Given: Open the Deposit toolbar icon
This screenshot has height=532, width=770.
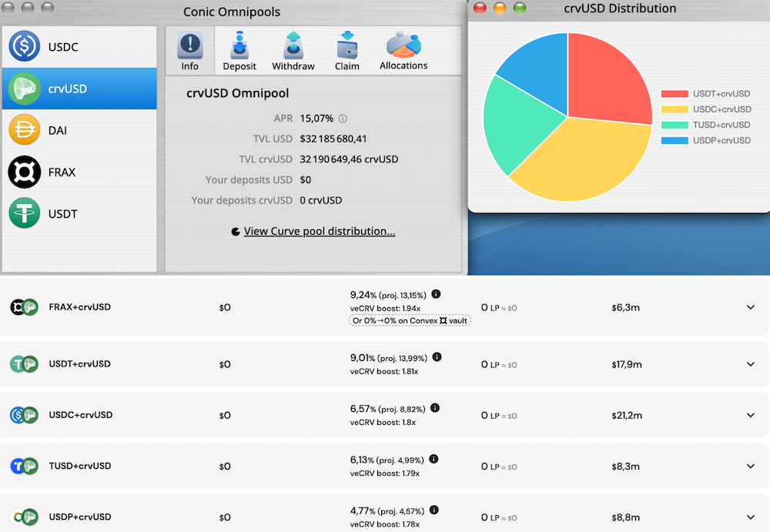Looking at the screenshot, I should (239, 51).
